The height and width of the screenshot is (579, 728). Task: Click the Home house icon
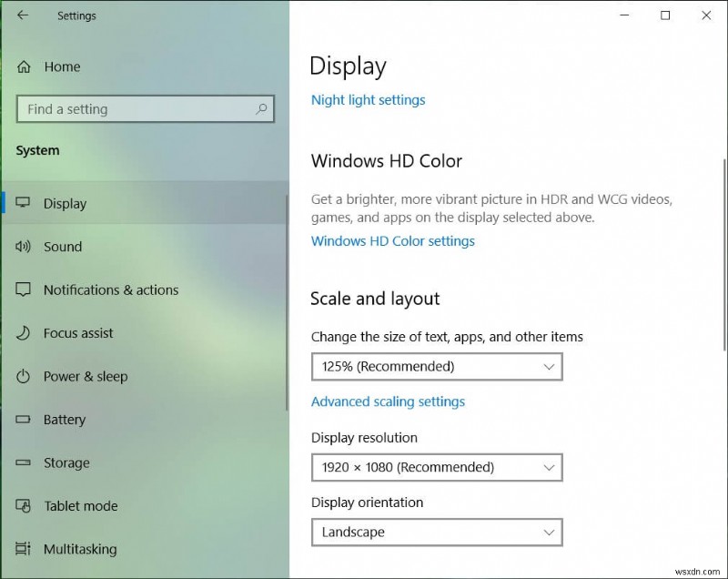click(24, 66)
